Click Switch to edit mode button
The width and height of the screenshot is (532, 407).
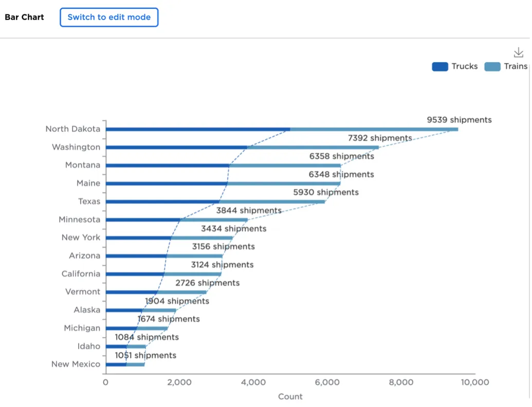[x=109, y=17]
